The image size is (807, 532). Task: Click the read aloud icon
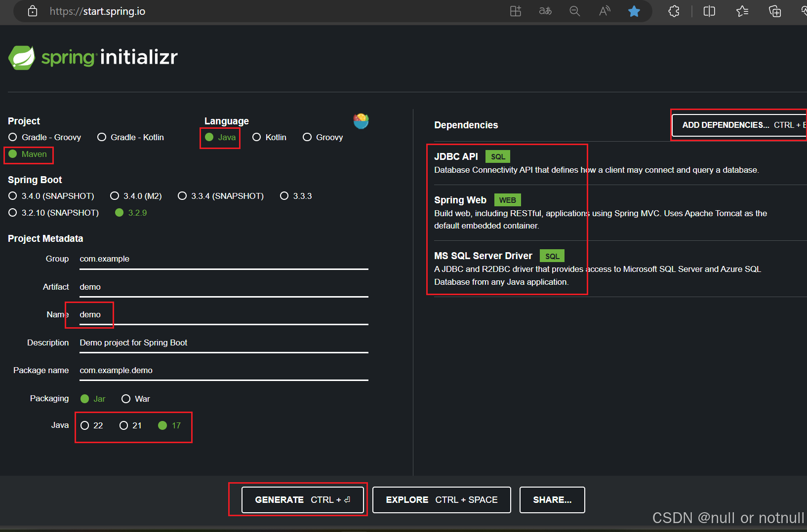click(x=605, y=11)
